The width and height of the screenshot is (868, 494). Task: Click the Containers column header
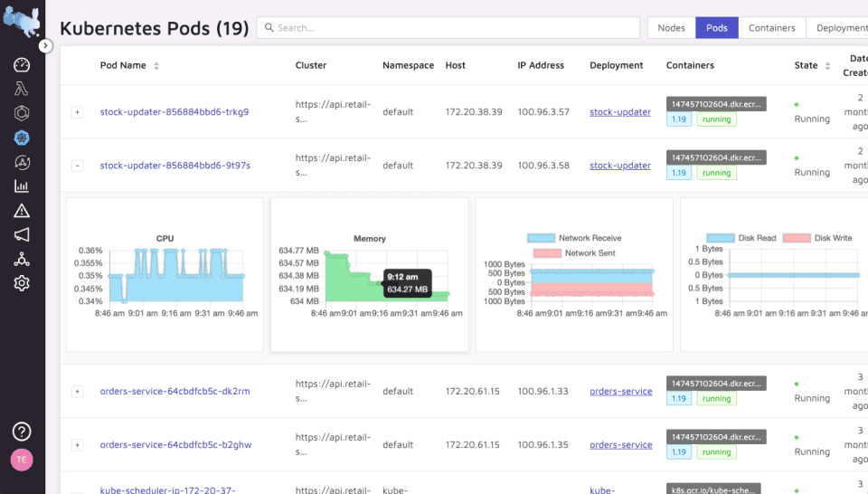coord(690,65)
